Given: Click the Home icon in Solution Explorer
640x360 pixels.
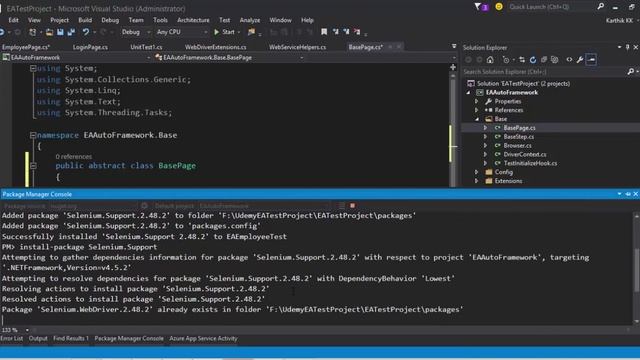Looking at the screenshot, I should click(x=490, y=60).
